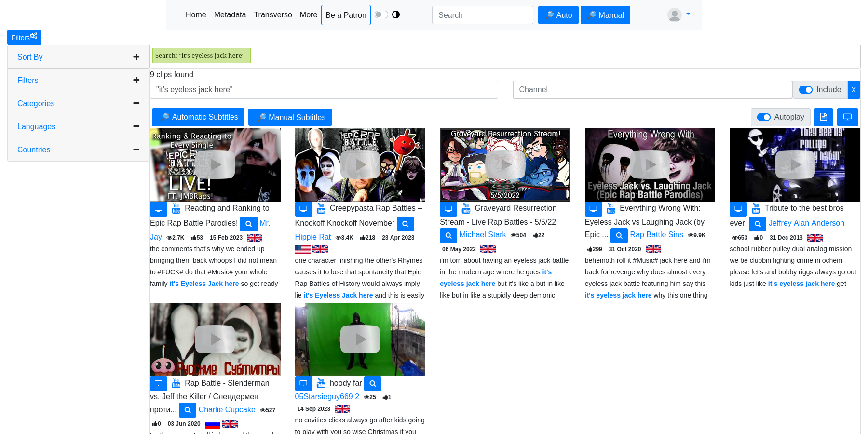This screenshot has width=868, height=434.
Task: Click the Automatic Subtitles button
Action: (x=198, y=117)
